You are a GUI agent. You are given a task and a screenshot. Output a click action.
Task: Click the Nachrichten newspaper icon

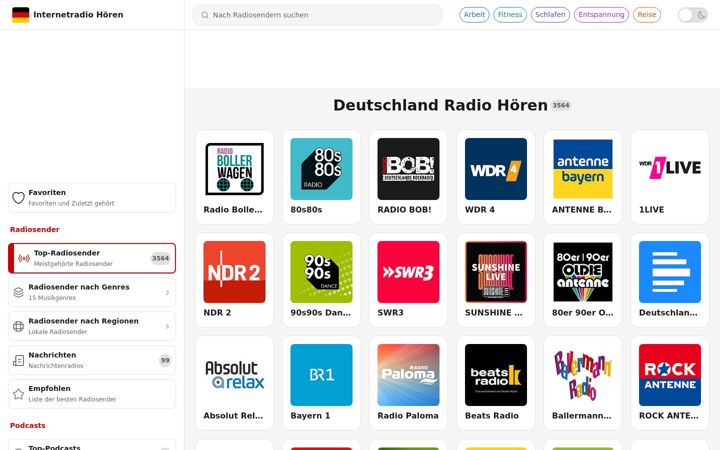coord(18,360)
